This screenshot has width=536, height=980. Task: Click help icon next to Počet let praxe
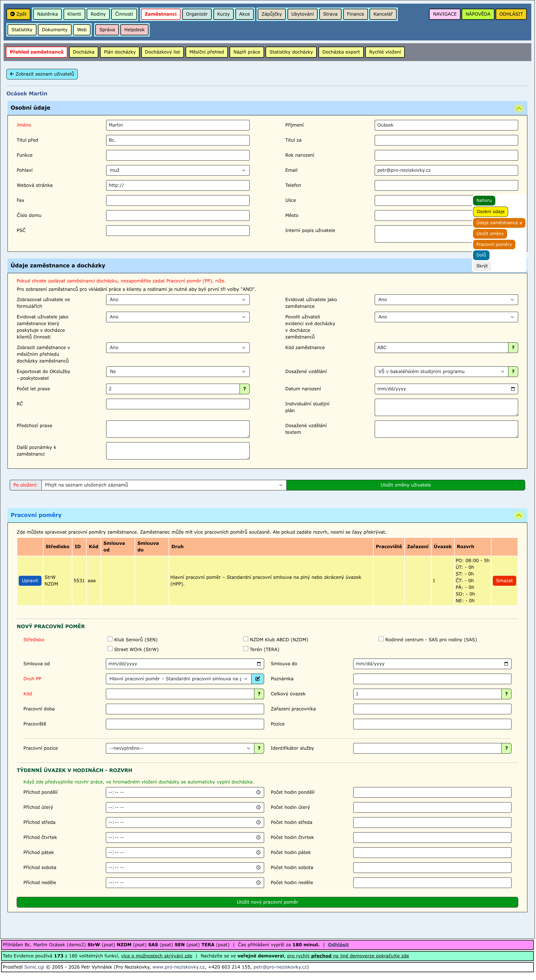[x=244, y=389]
